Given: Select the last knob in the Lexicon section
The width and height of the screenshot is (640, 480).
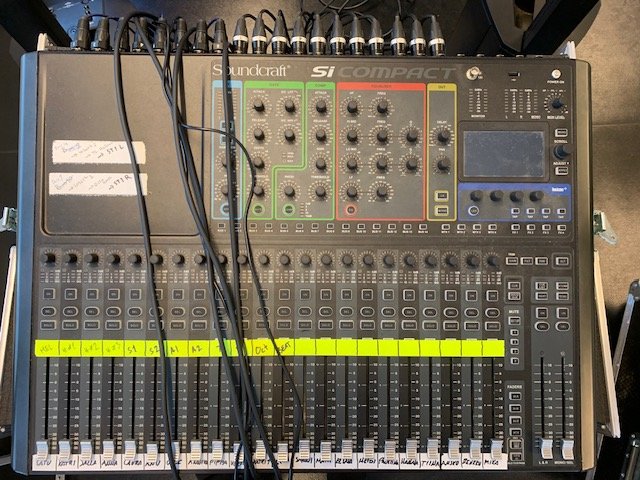Looking at the screenshot, I should click(x=536, y=196).
